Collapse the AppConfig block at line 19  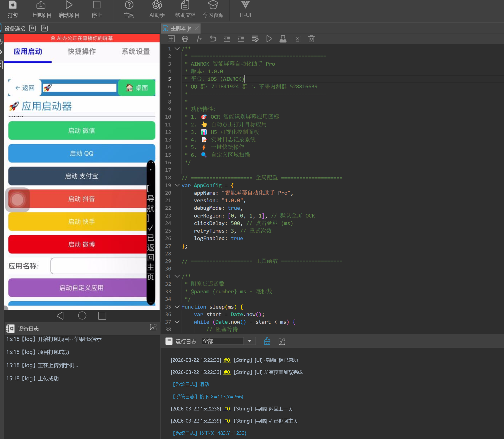177,185
